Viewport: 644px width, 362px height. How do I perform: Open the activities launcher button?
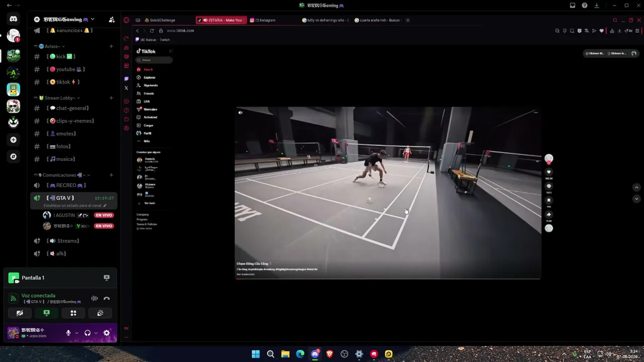click(73, 313)
